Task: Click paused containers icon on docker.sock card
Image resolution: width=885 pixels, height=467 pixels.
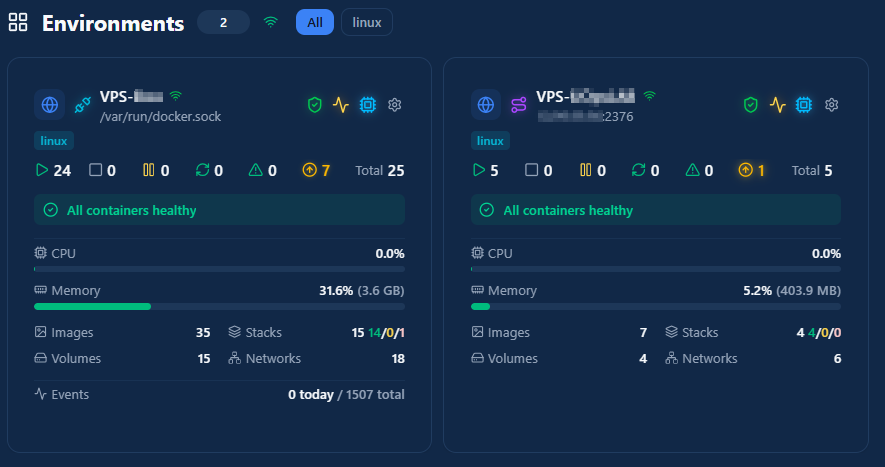Action: [x=148, y=170]
